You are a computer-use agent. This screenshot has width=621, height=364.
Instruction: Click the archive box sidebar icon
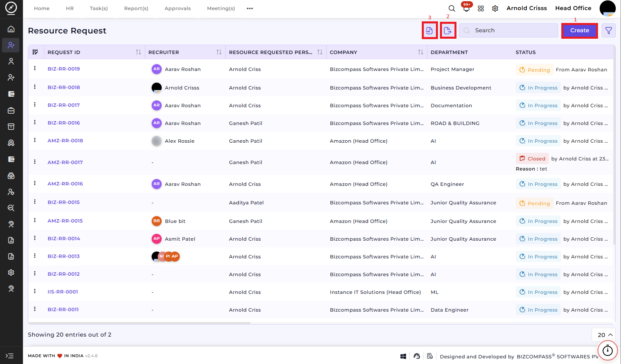11,127
